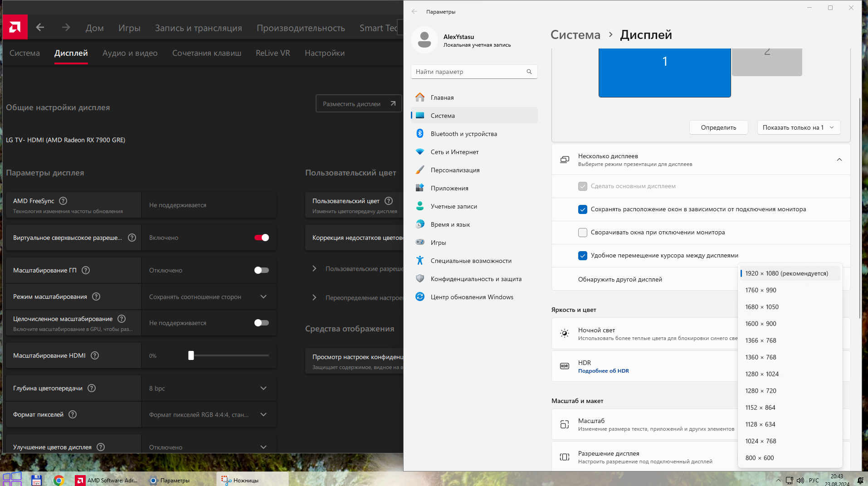Image resolution: width=868 pixels, height=486 pixels.
Task: Open Формат пикселей dropdown
Action: tap(209, 415)
